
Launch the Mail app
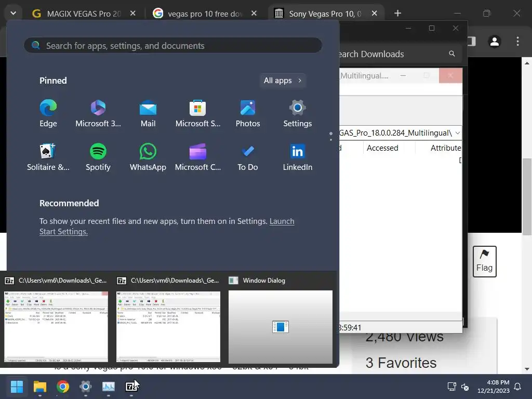[x=148, y=114]
